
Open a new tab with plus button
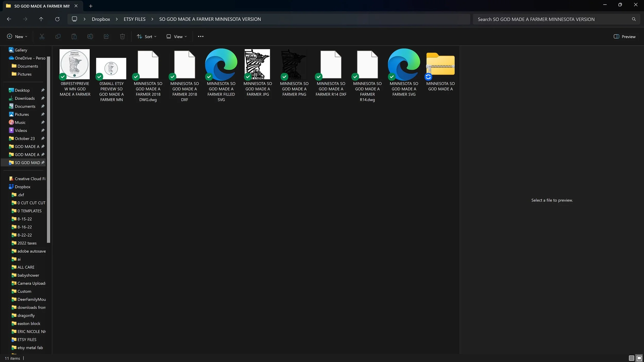pos(91,6)
